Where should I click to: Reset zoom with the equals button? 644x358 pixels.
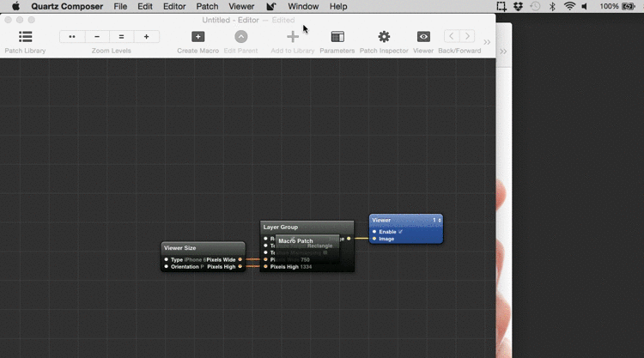(122, 37)
